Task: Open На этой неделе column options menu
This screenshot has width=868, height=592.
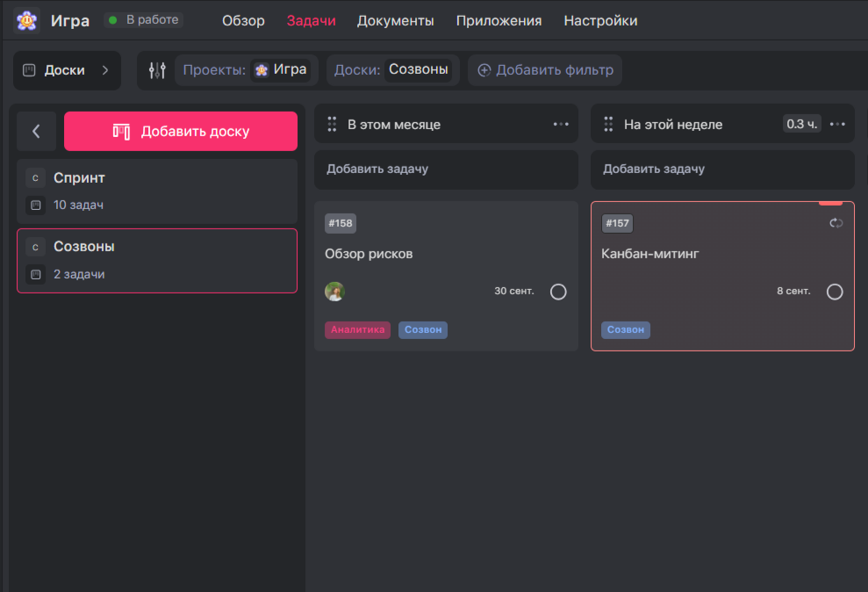Action: tap(837, 124)
